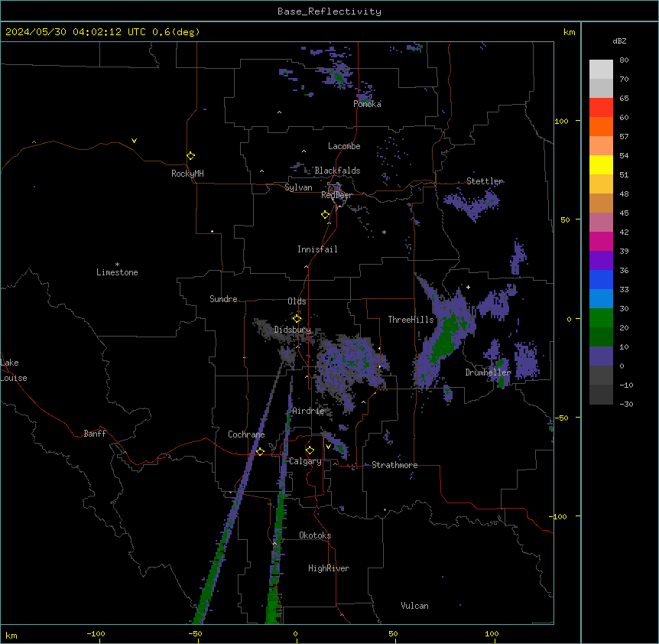
Task: Click the yellow V marker northeast of Calgary
Action: pos(328,447)
